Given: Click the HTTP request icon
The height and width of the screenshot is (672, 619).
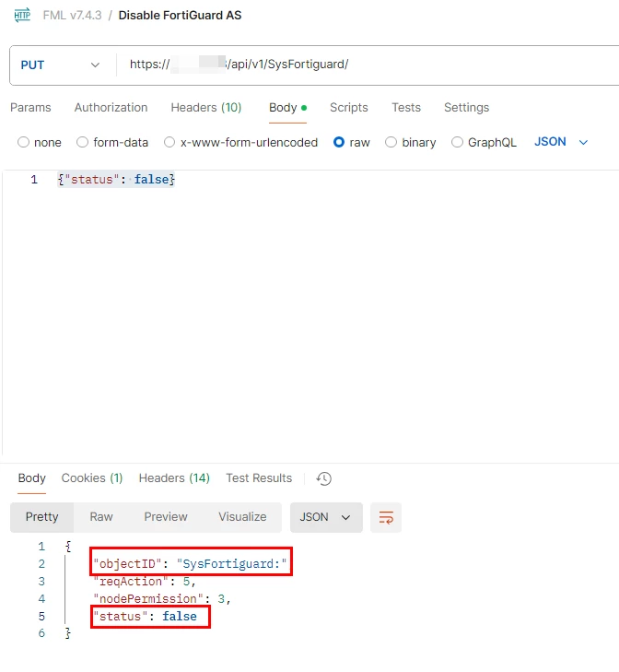Looking at the screenshot, I should [x=22, y=15].
